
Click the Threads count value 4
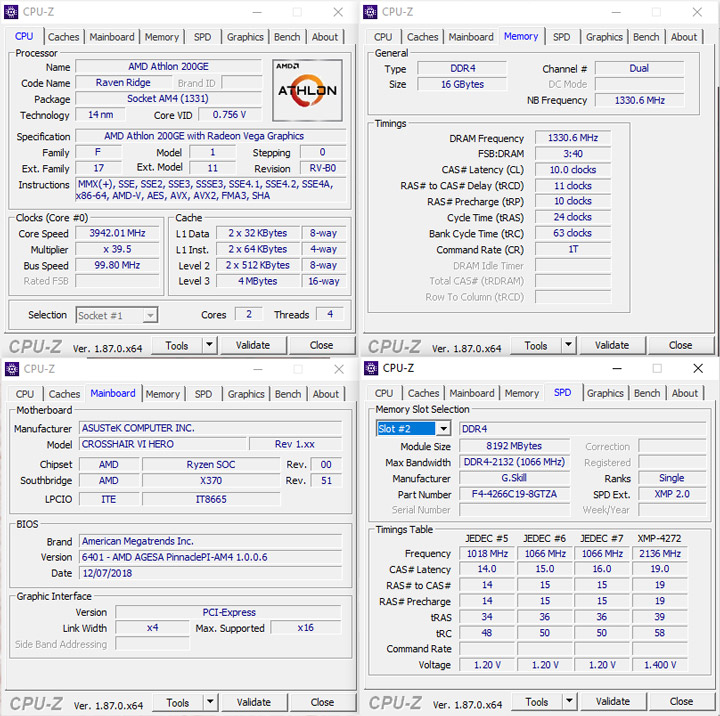[330, 314]
